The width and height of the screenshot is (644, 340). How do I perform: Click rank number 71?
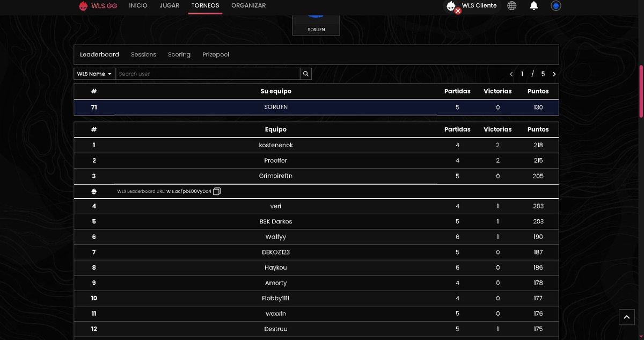[94, 107]
